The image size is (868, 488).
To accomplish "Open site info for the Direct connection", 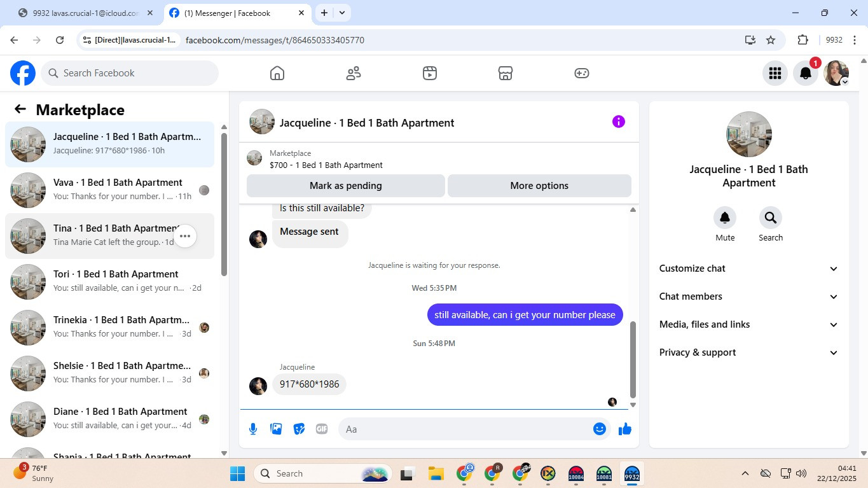I will tap(130, 40).
